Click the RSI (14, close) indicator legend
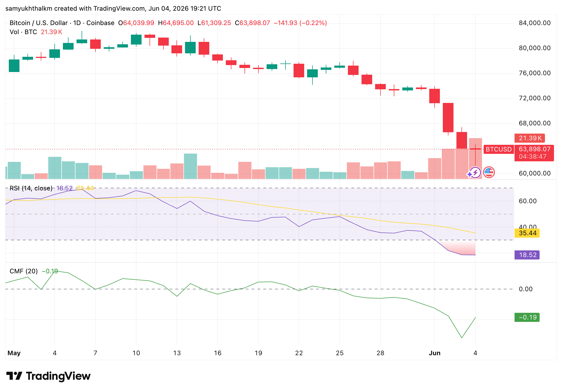Viewport: 562px width, 392px height. click(x=31, y=188)
